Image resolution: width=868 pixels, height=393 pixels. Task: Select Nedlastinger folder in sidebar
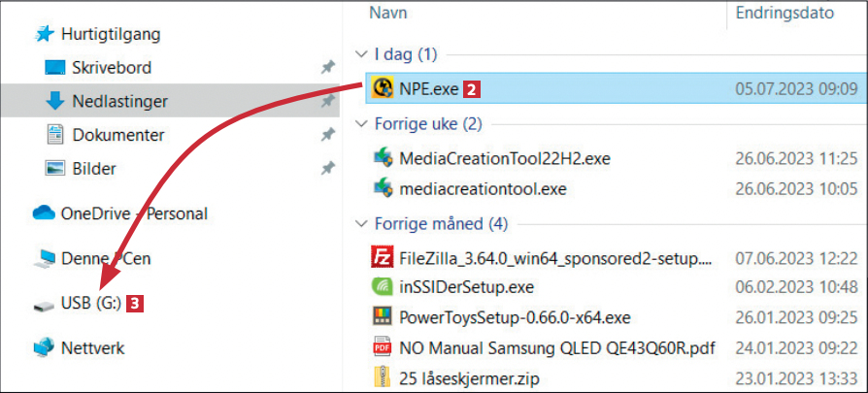click(x=119, y=101)
